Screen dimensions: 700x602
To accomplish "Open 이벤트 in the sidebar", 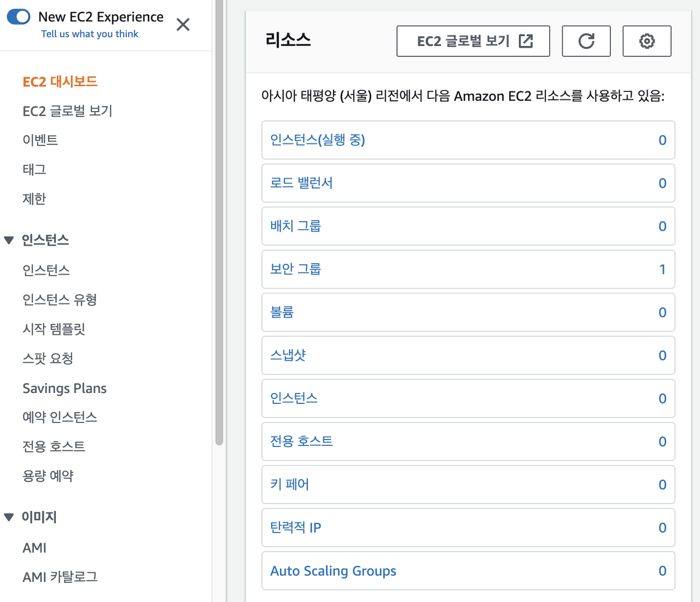I will pos(40,140).
